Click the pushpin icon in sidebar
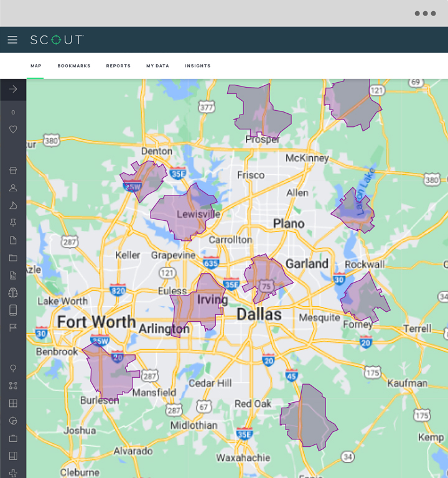The image size is (448, 478). pos(13,223)
